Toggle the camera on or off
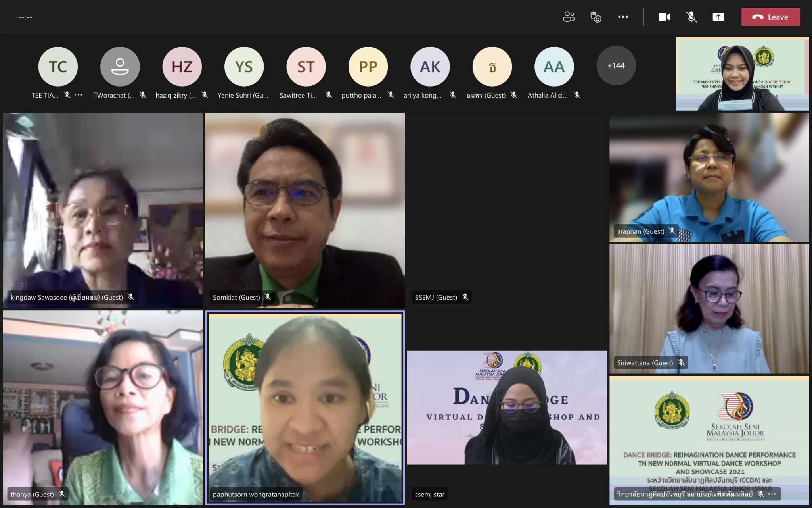Viewport: 812px width, 508px height. tap(664, 17)
